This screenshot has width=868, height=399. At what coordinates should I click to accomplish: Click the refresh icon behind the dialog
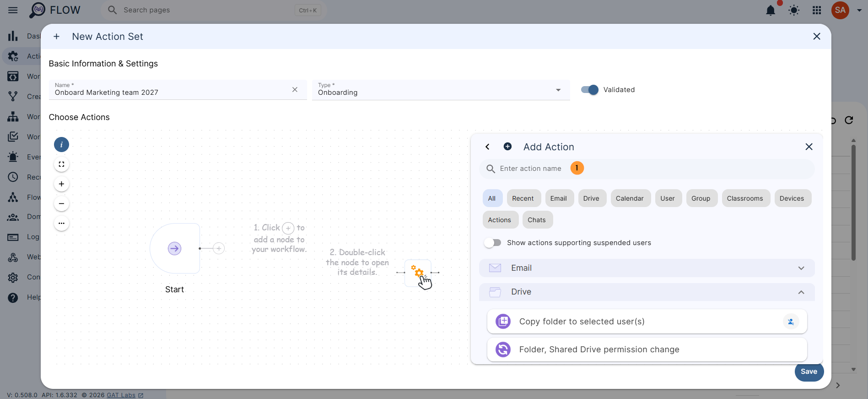pos(849,120)
